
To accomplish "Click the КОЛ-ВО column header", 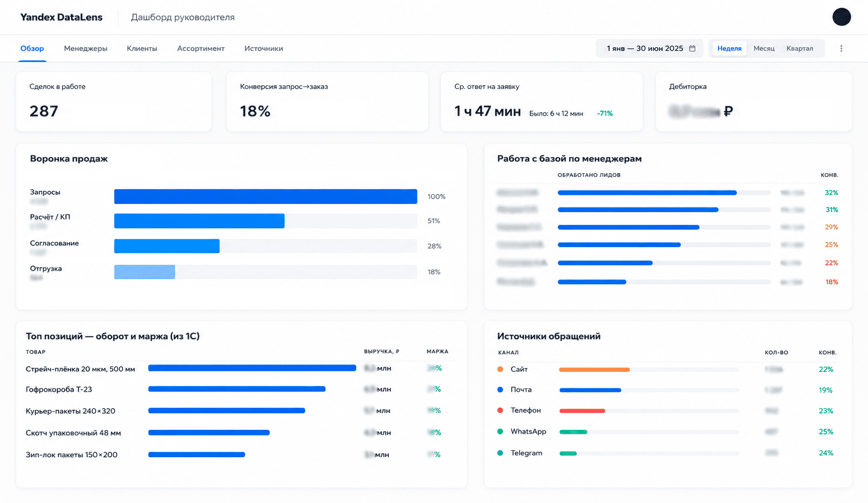I will pos(776,352).
